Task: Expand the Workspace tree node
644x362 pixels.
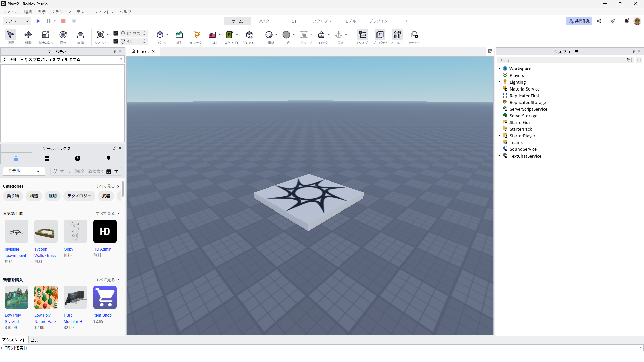Action: [499, 69]
